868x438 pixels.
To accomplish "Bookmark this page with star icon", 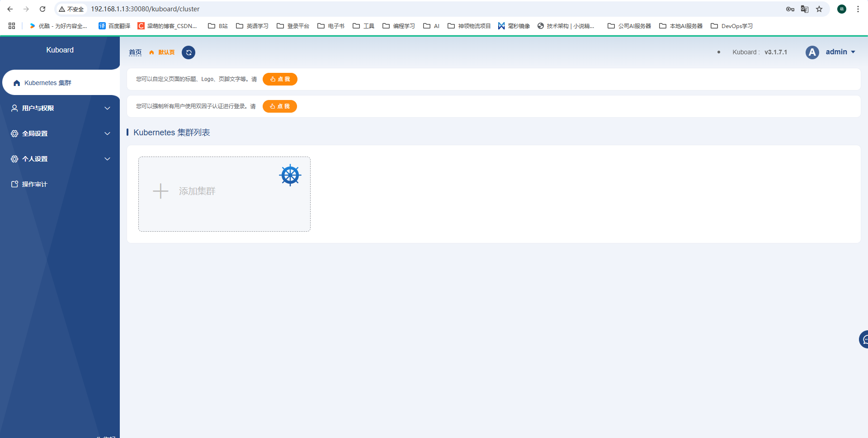I will [x=819, y=9].
